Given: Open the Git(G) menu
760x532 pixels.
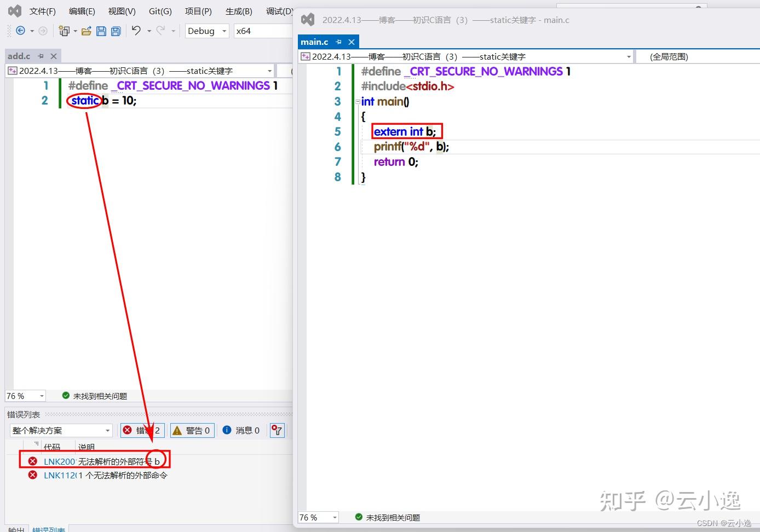Looking at the screenshot, I should [160, 11].
